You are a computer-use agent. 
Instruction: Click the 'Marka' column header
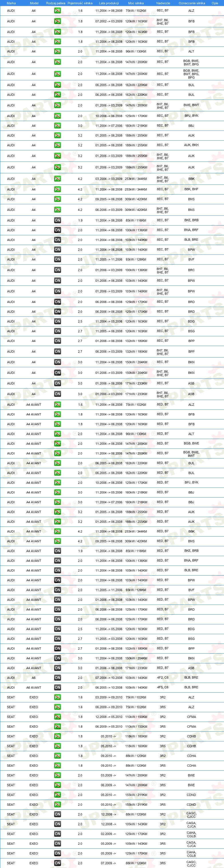coord(11,3)
